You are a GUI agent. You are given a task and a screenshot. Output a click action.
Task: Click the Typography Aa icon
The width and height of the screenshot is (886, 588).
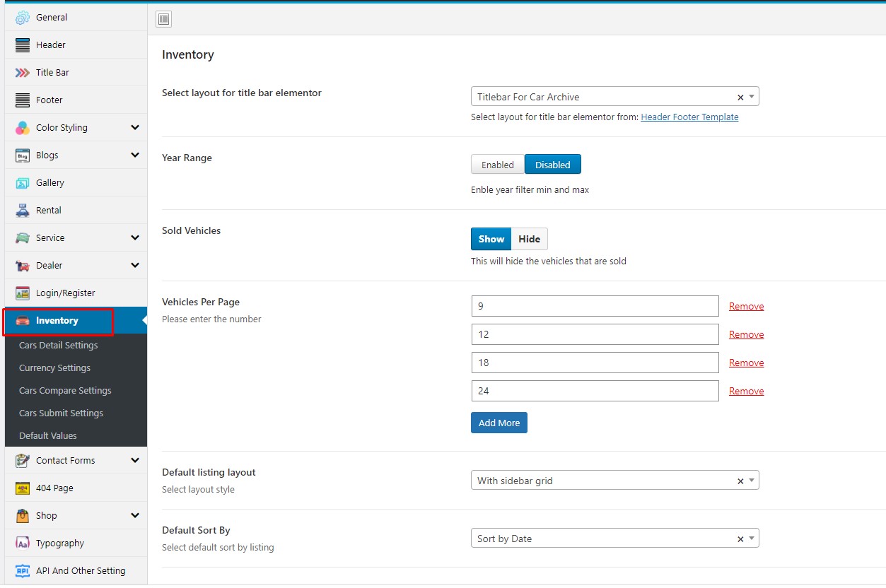(23, 543)
